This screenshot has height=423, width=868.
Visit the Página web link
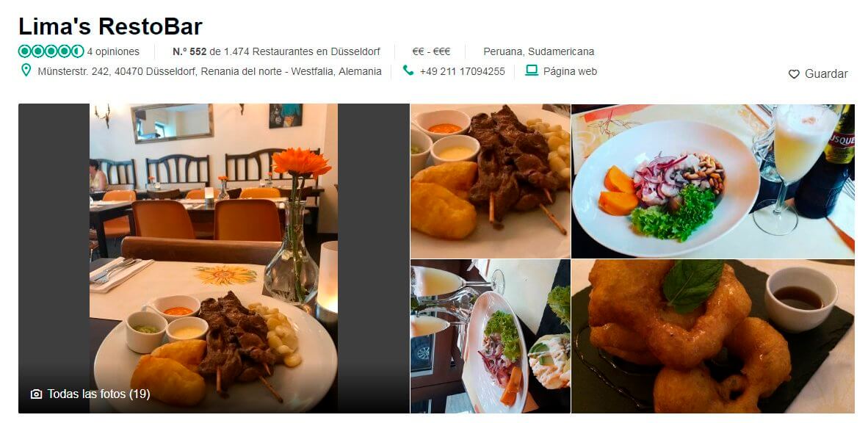pos(570,71)
